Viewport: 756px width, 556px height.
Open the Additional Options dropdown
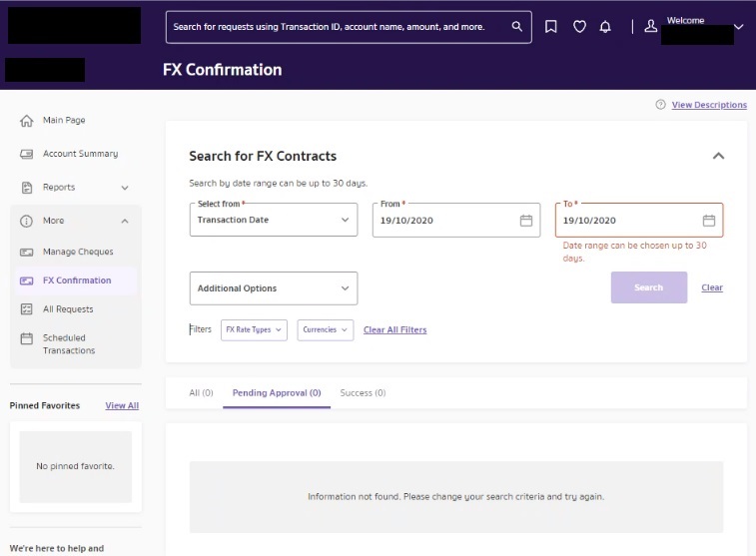click(x=273, y=288)
